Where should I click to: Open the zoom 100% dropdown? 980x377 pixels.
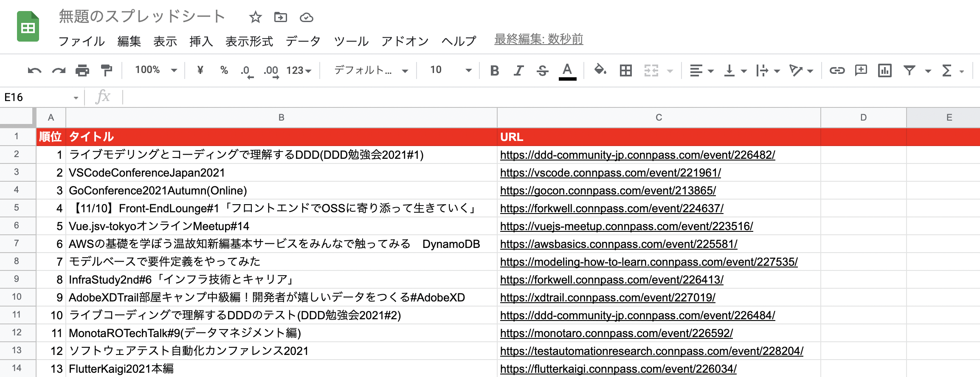156,70
